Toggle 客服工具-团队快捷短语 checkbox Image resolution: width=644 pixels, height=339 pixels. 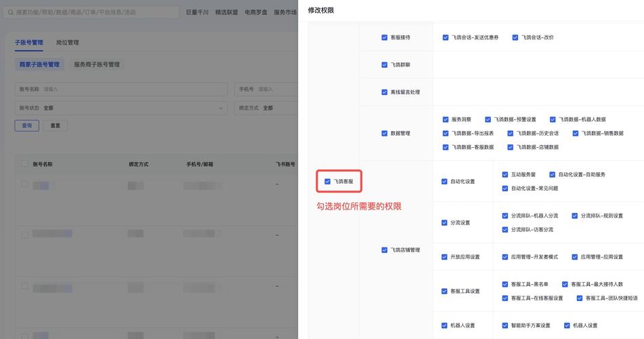click(580, 298)
